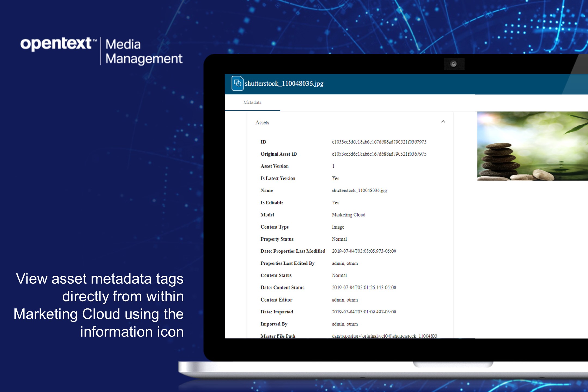Click the Asset Version field label
The width and height of the screenshot is (588, 392).
click(x=274, y=166)
